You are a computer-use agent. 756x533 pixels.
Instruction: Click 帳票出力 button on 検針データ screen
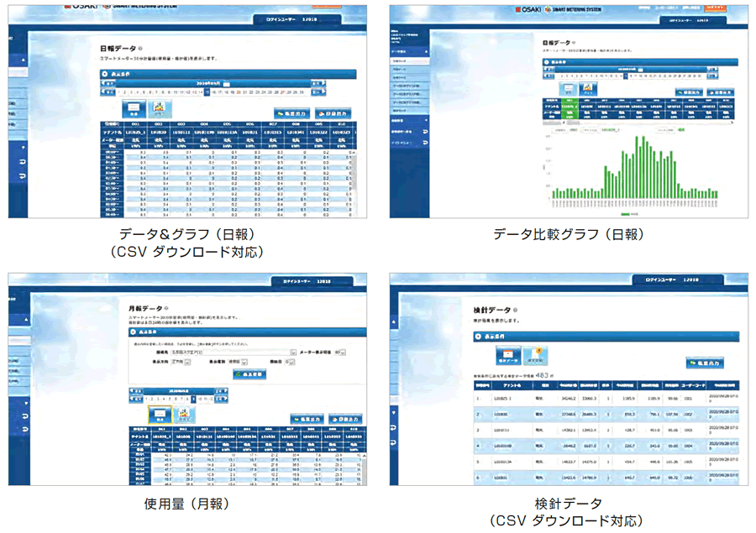click(705, 363)
